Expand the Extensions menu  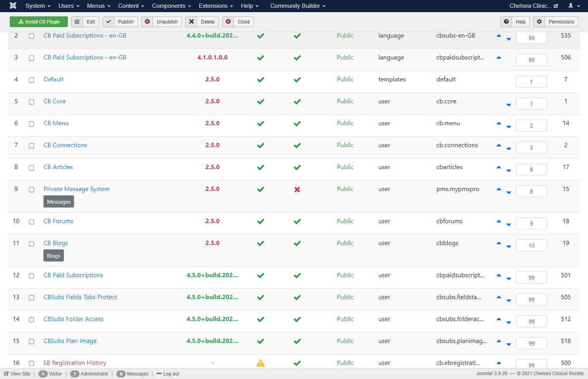pyautogui.click(x=216, y=6)
